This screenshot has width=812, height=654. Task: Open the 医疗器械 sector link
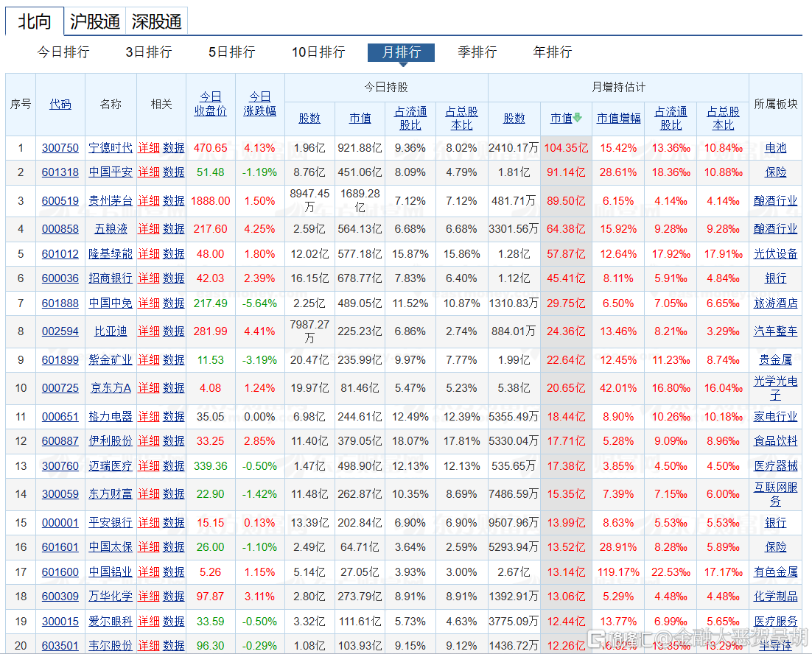tap(776, 466)
